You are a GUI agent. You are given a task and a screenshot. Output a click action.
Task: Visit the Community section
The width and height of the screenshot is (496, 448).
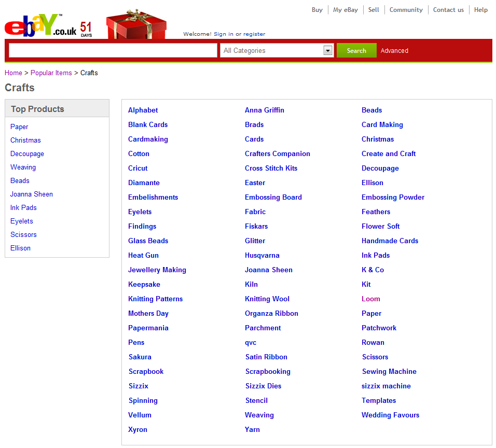[x=406, y=9]
